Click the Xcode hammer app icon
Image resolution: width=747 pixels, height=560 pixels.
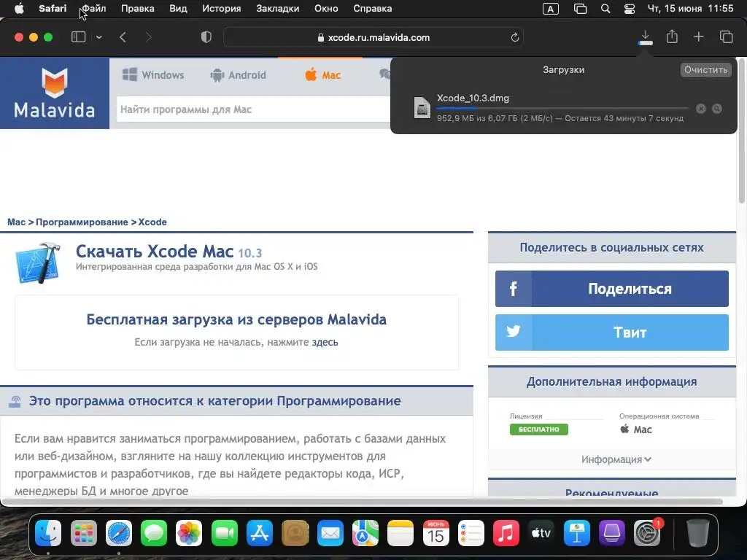tap(39, 262)
